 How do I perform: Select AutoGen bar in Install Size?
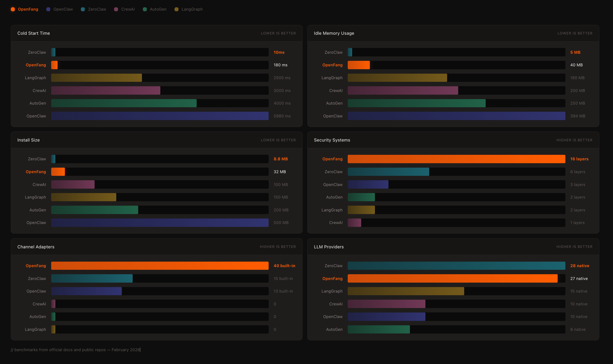[95, 210]
